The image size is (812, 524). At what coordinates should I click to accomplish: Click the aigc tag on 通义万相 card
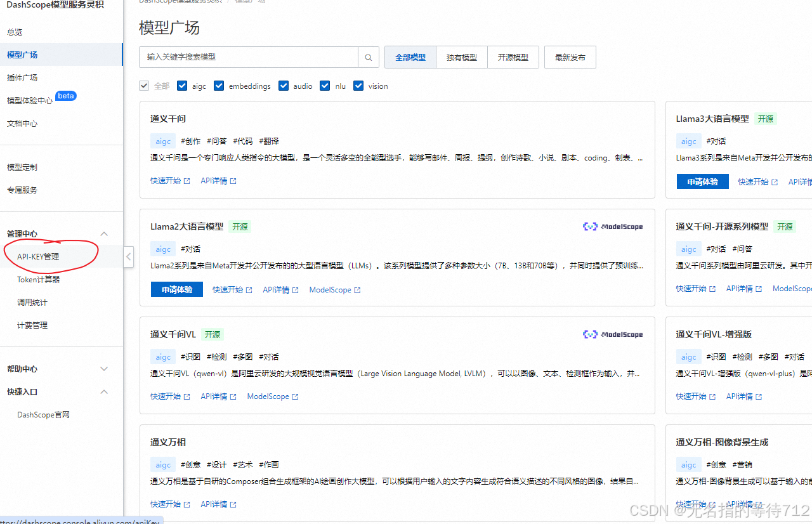(x=163, y=465)
